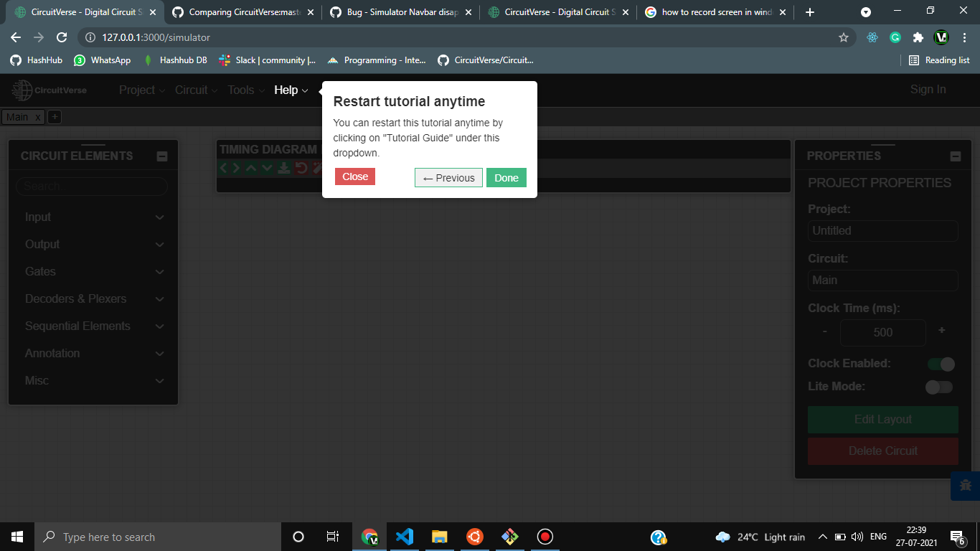This screenshot has height=551, width=980.
Task: Toggle the Clock Enabled switch
Action: coord(941,364)
